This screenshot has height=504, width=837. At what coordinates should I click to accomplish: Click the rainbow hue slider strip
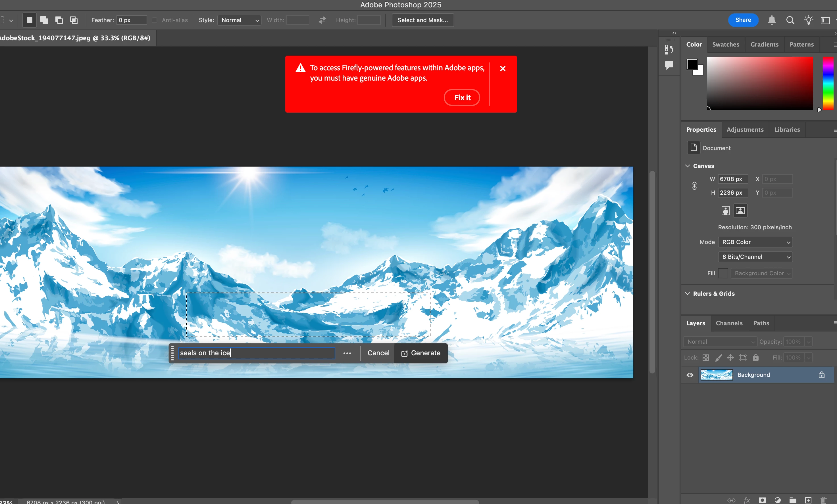[828, 83]
